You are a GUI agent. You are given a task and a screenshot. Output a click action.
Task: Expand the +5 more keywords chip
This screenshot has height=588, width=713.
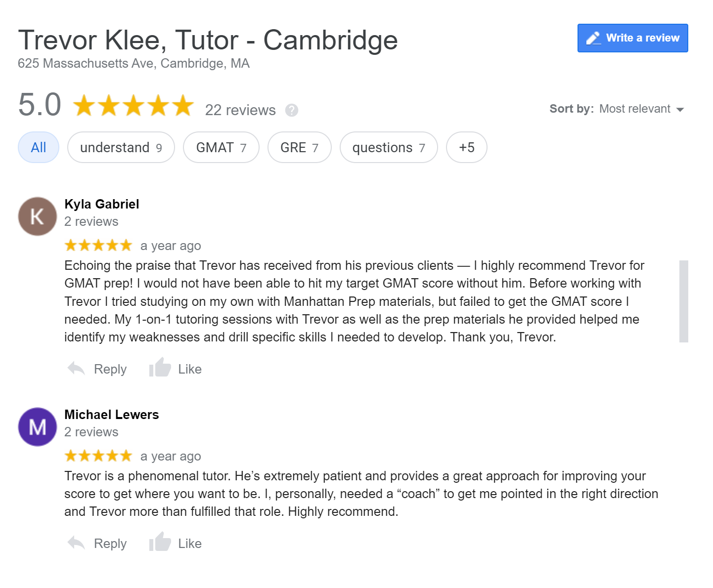point(466,147)
